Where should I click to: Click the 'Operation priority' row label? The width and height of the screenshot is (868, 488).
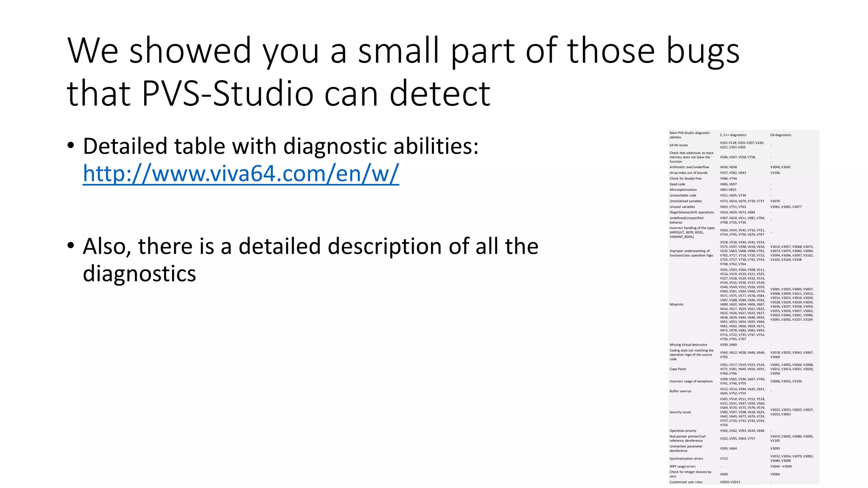point(683,431)
